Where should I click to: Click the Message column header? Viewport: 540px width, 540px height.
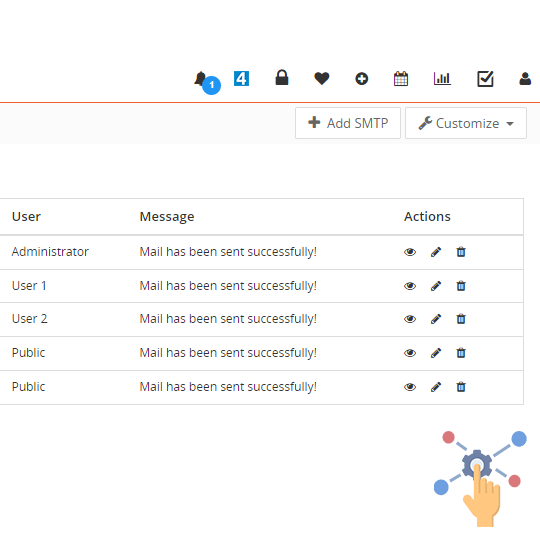point(167,217)
